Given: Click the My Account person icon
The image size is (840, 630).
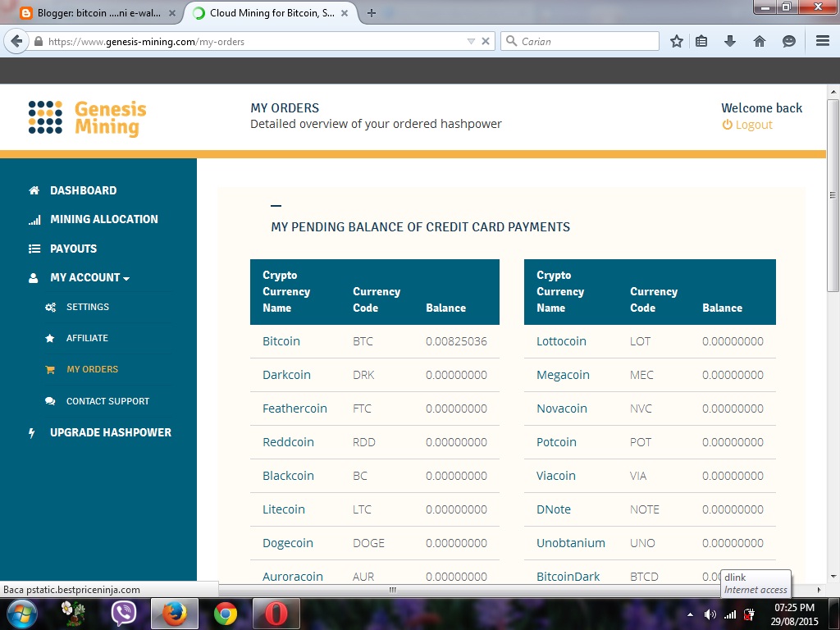Looking at the screenshot, I should (x=33, y=277).
